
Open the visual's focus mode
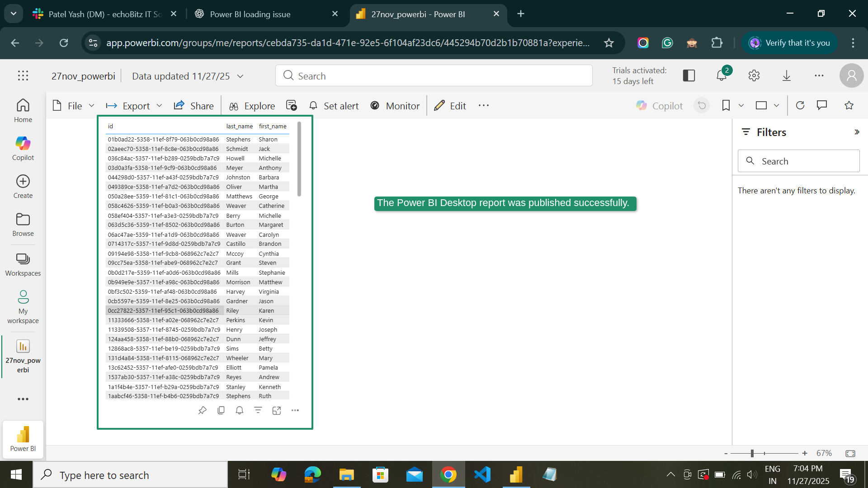(277, 410)
